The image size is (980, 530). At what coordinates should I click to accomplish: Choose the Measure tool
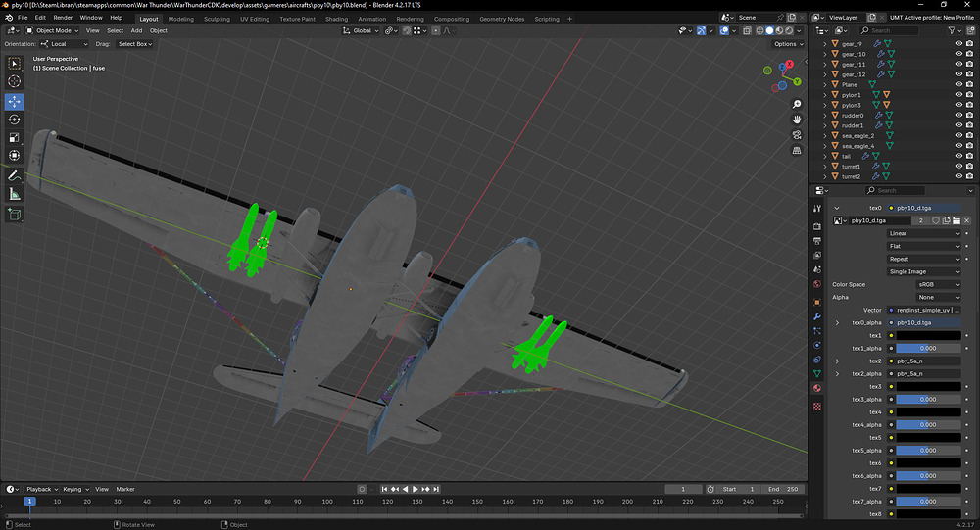click(15, 194)
